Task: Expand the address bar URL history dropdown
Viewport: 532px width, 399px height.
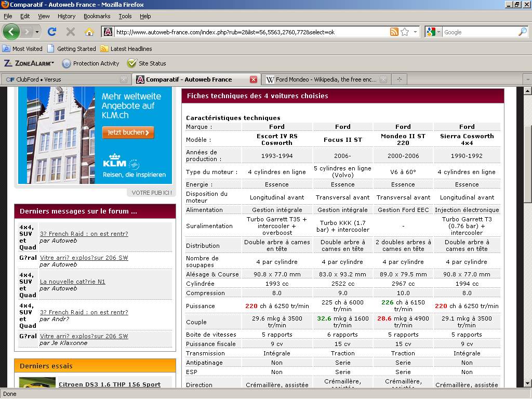Action: [415, 32]
